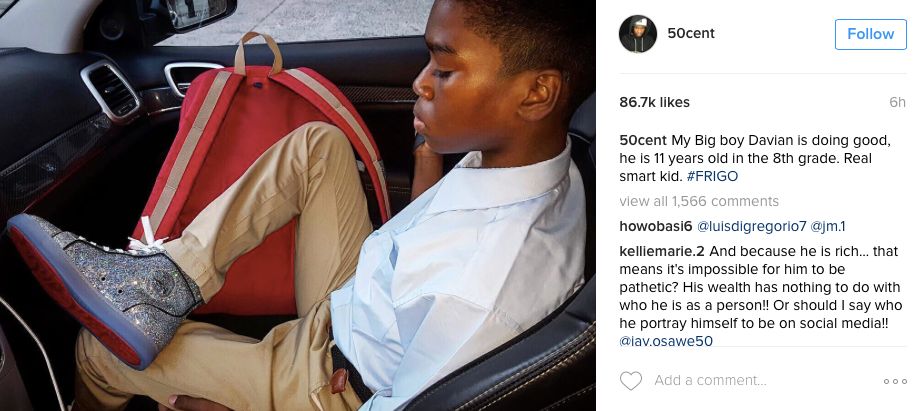Click the heart like icon
Image resolution: width=921 pixels, height=411 pixels.
(631, 380)
